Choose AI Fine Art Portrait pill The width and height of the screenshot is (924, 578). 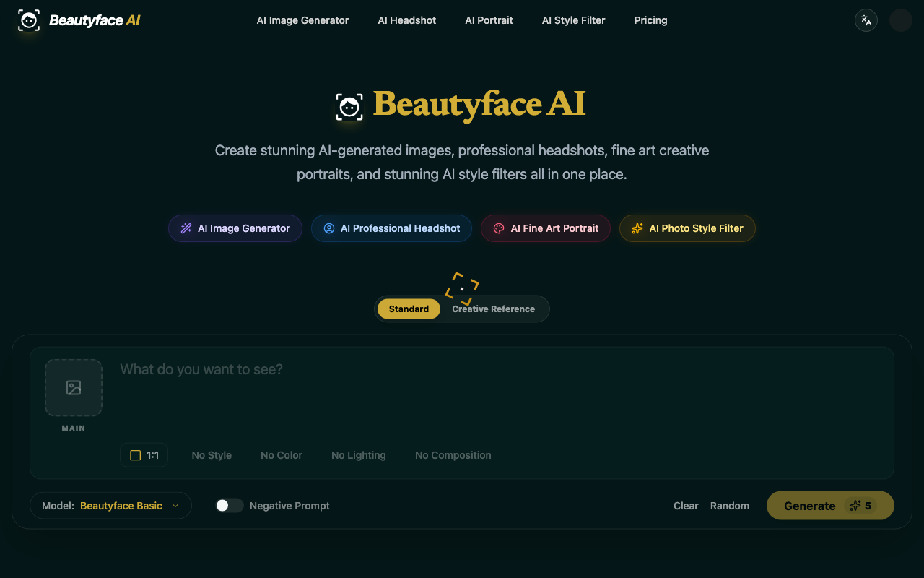click(546, 228)
